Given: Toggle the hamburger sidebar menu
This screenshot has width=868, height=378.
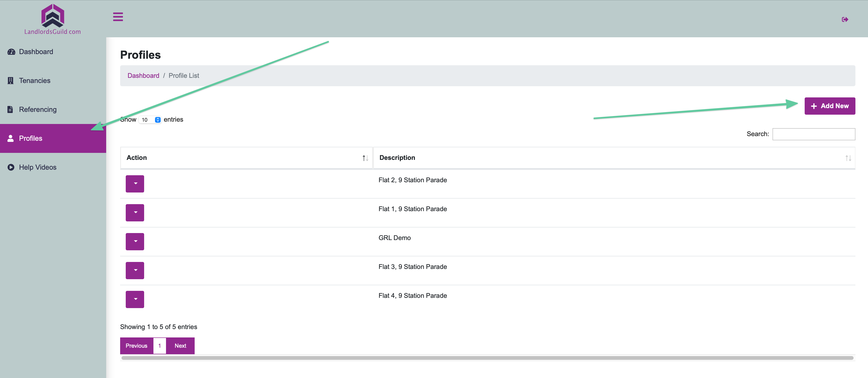Looking at the screenshot, I should tap(118, 17).
